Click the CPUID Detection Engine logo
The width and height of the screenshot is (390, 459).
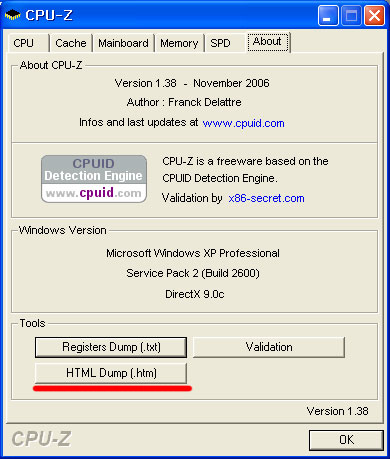click(x=94, y=179)
